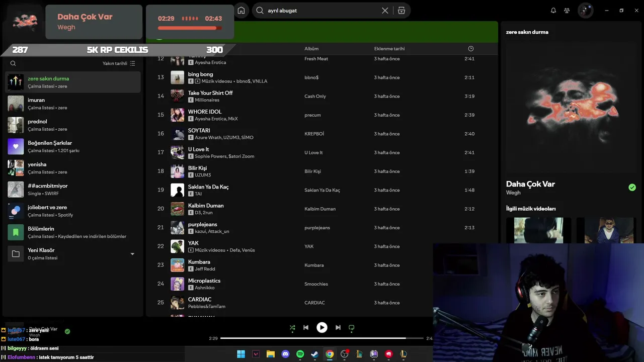Open the joliebert ve zere playlist
This screenshot has width=644, height=362.
73,211
